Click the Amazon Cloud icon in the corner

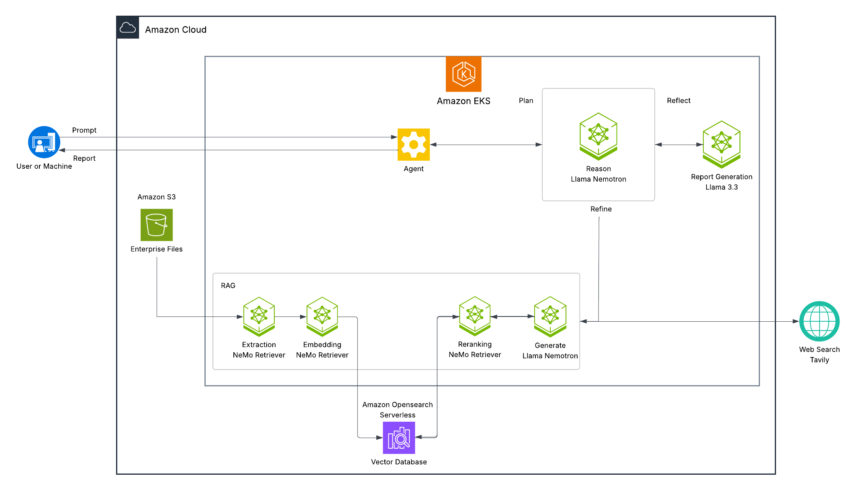pyautogui.click(x=128, y=28)
